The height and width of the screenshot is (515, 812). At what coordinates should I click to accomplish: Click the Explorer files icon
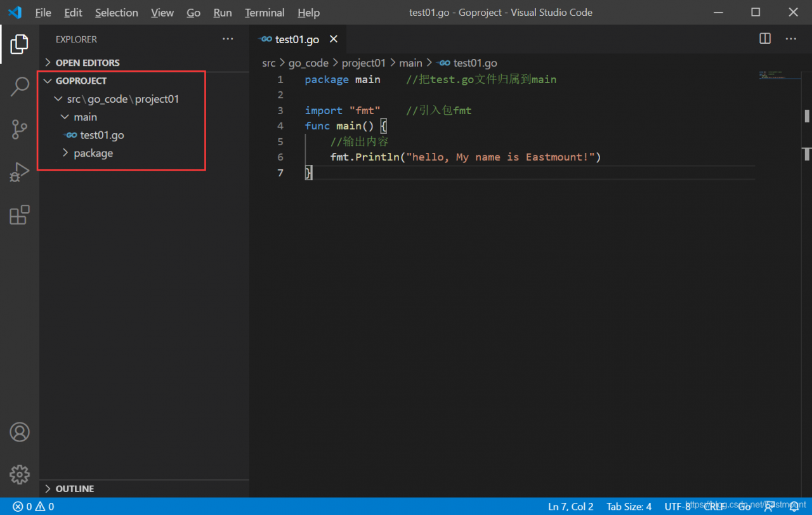click(x=20, y=44)
